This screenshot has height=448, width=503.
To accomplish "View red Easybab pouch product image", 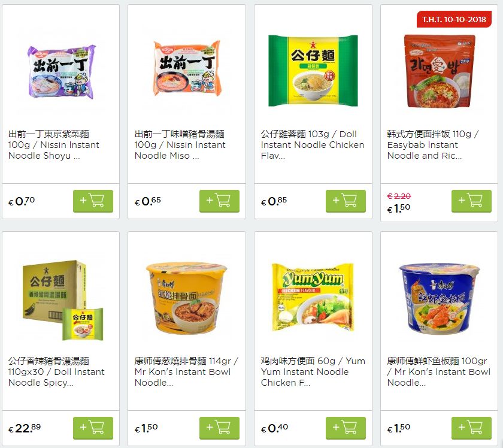I will pyautogui.click(x=439, y=71).
